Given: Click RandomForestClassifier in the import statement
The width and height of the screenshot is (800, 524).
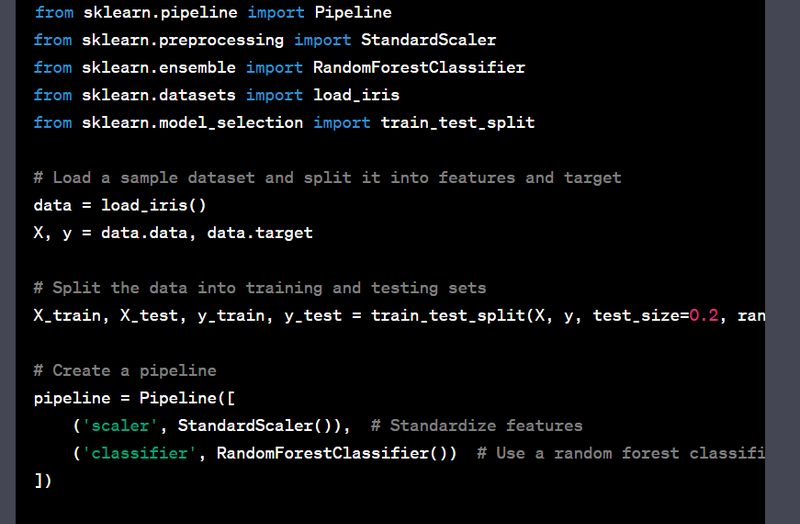Looking at the screenshot, I should [x=419, y=67].
